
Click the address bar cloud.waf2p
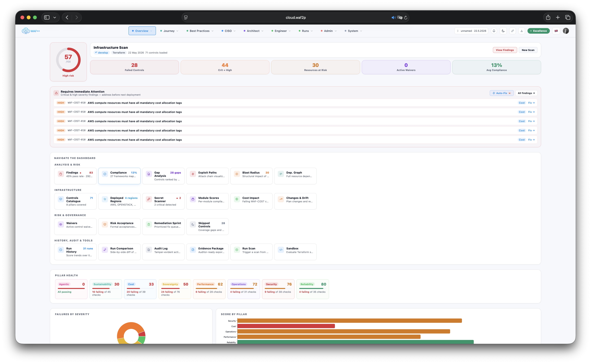(295, 18)
